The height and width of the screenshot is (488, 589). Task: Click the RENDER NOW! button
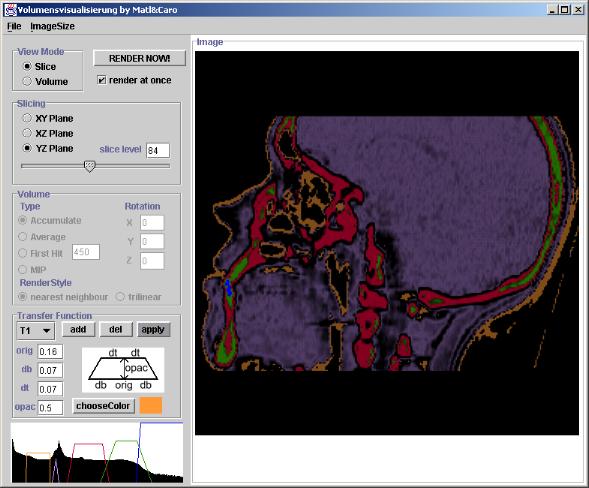pyautogui.click(x=139, y=58)
